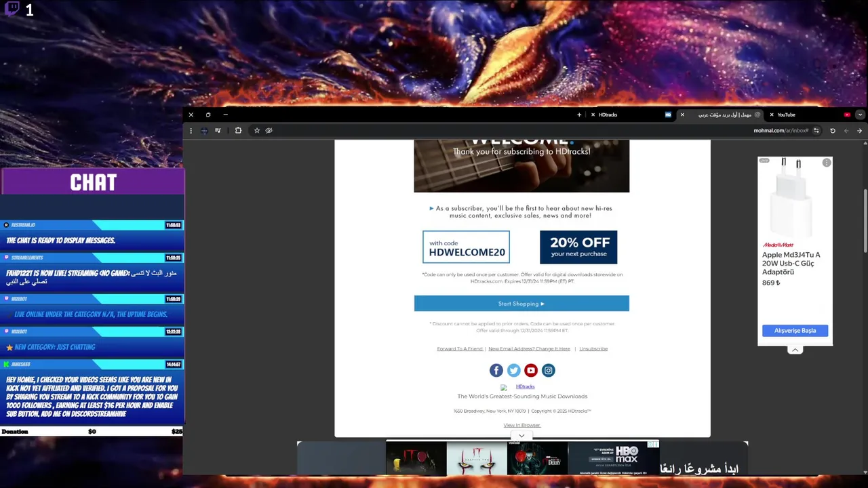Click the 'New category: Just Chatting' message
This screenshot has width=868, height=488.
coord(55,347)
